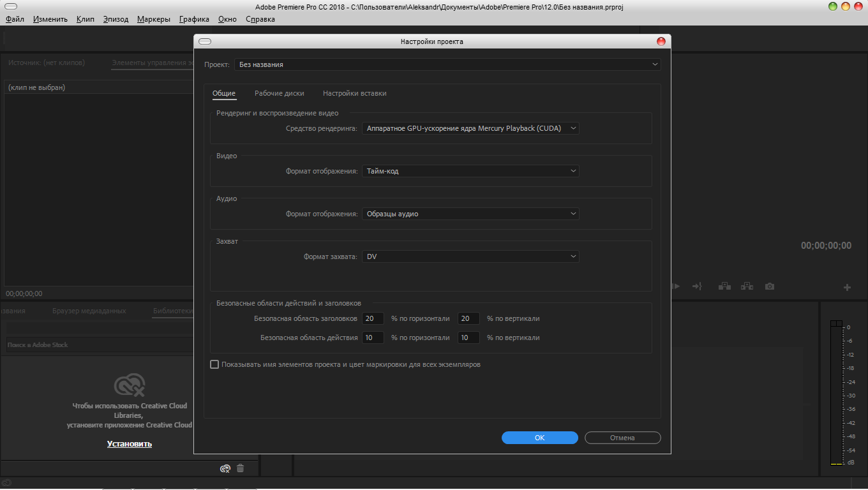Open the Справка menu
868x490 pixels.
(x=260, y=19)
